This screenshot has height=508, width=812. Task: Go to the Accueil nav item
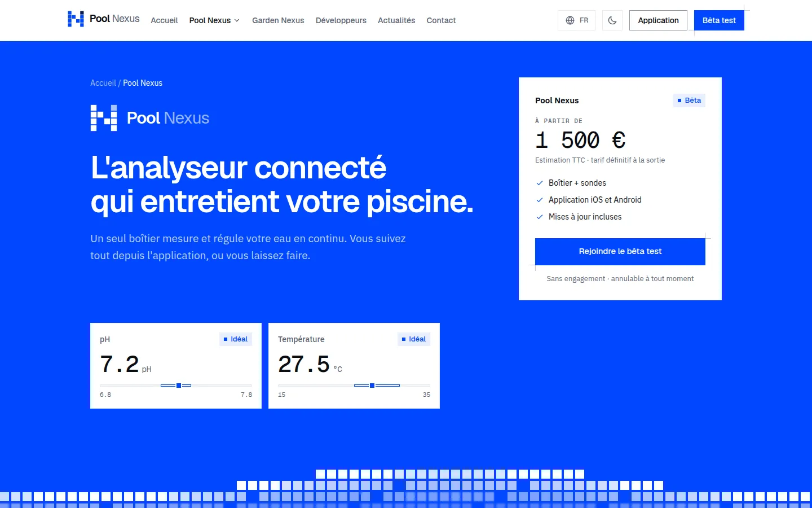[164, 20]
